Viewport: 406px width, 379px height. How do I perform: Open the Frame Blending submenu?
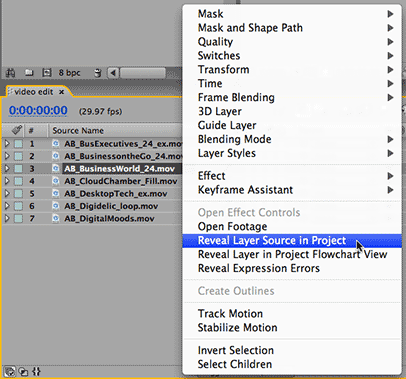point(292,97)
